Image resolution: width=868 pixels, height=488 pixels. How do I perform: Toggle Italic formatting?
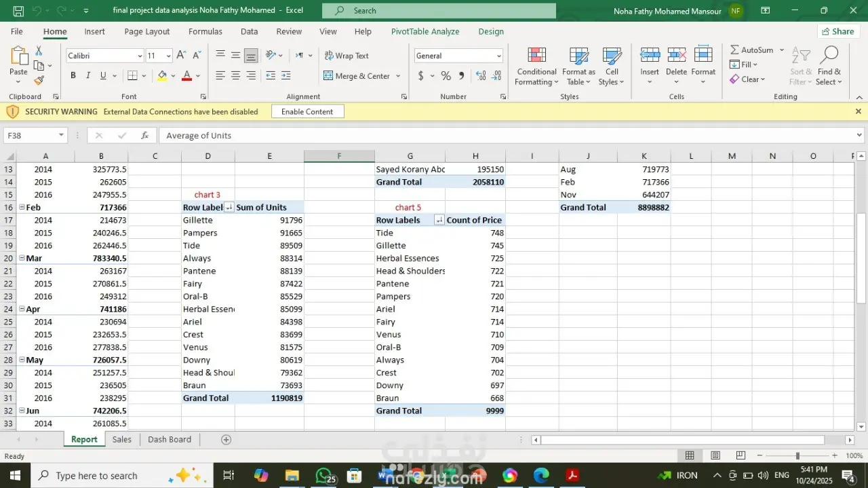coord(88,76)
